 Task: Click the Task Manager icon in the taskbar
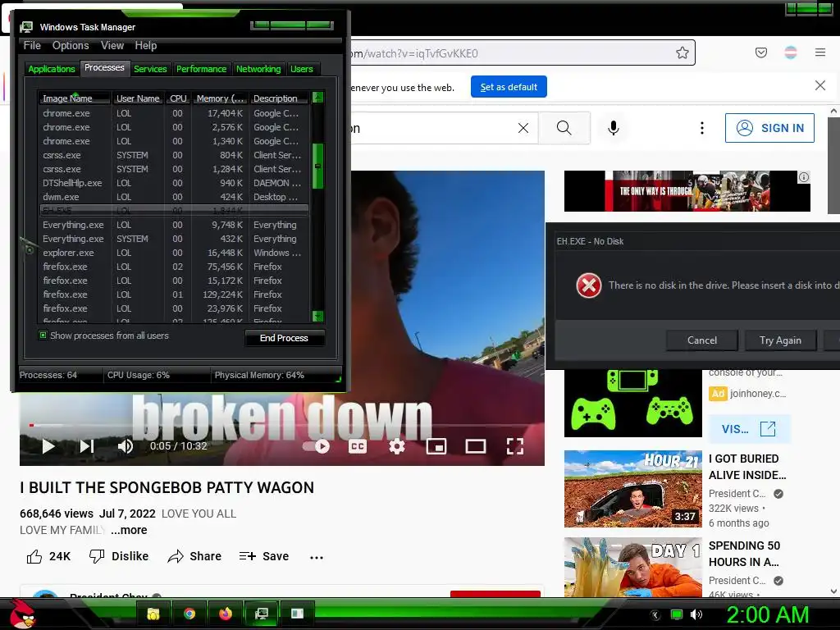262,614
